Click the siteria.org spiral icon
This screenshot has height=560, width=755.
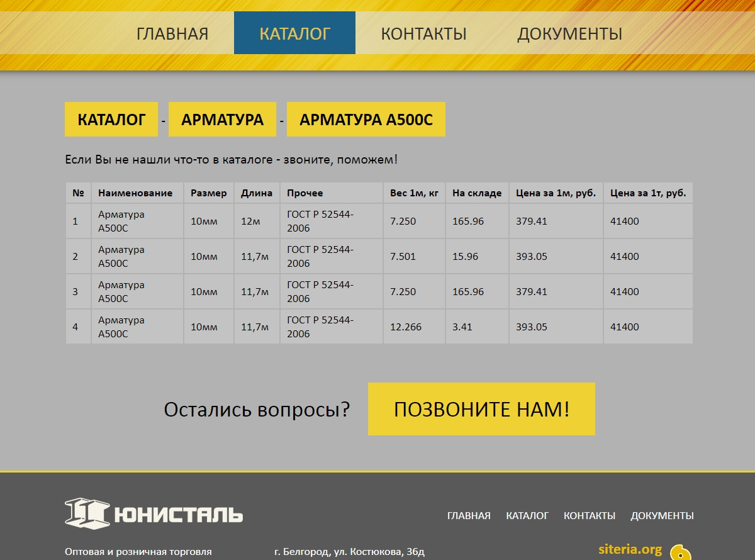coord(680,552)
